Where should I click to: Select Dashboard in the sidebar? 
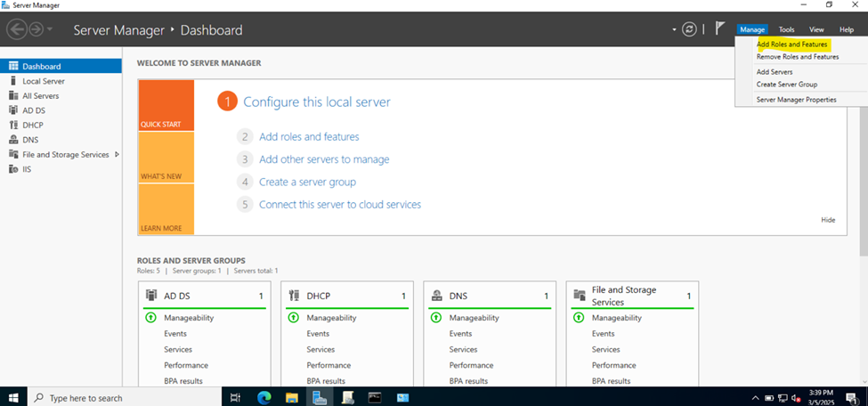pyautogui.click(x=61, y=66)
